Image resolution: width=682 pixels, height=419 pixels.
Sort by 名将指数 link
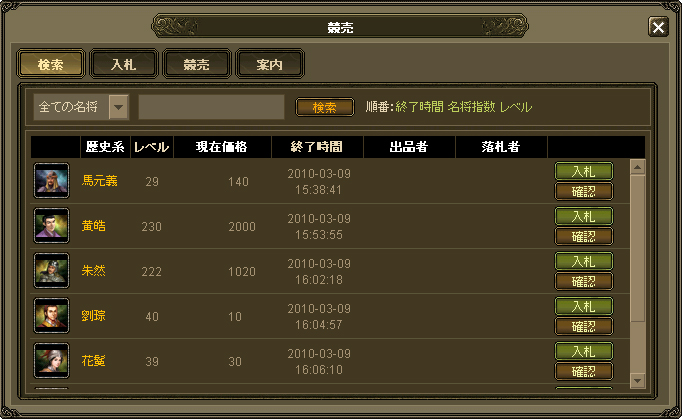(x=471, y=107)
